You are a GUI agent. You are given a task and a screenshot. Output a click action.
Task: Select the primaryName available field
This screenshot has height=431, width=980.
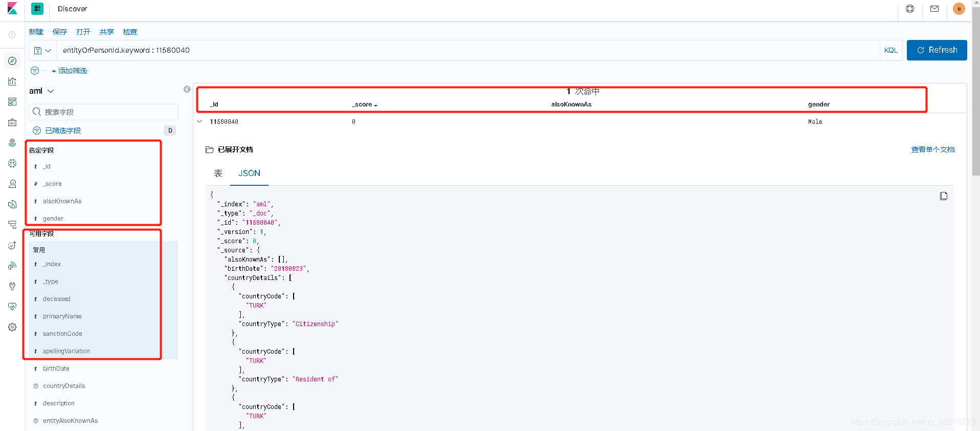(62, 316)
